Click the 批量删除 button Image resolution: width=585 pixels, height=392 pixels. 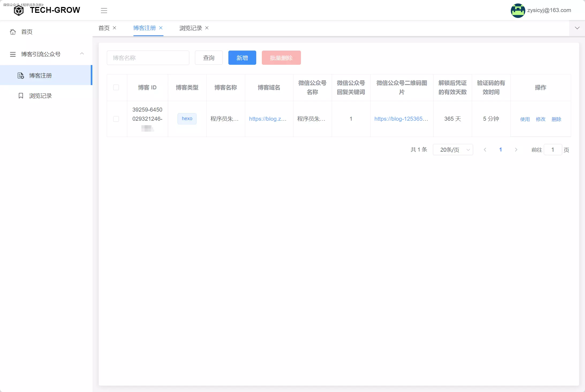click(x=281, y=58)
